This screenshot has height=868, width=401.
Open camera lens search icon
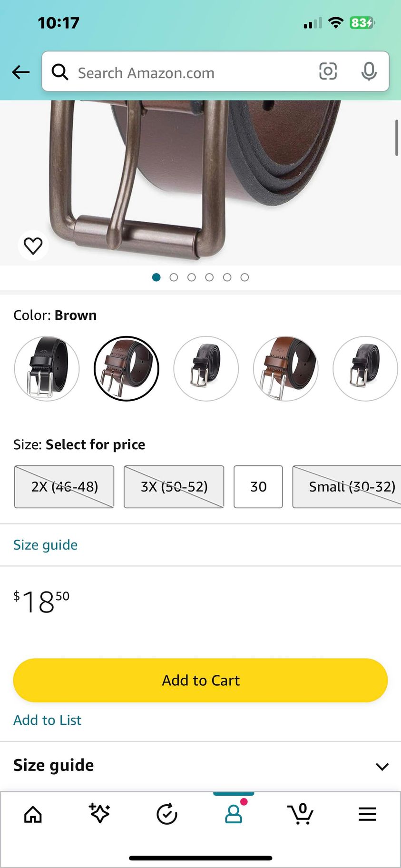pyautogui.click(x=328, y=71)
